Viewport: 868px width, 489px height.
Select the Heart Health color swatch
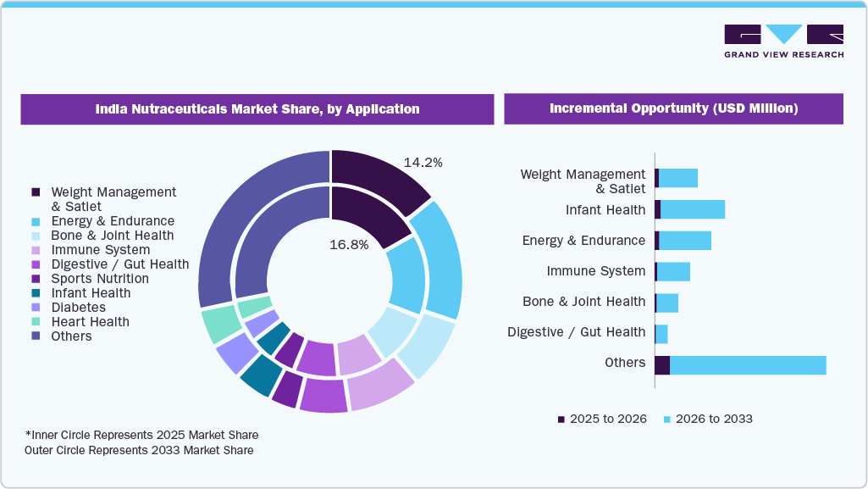tap(35, 321)
